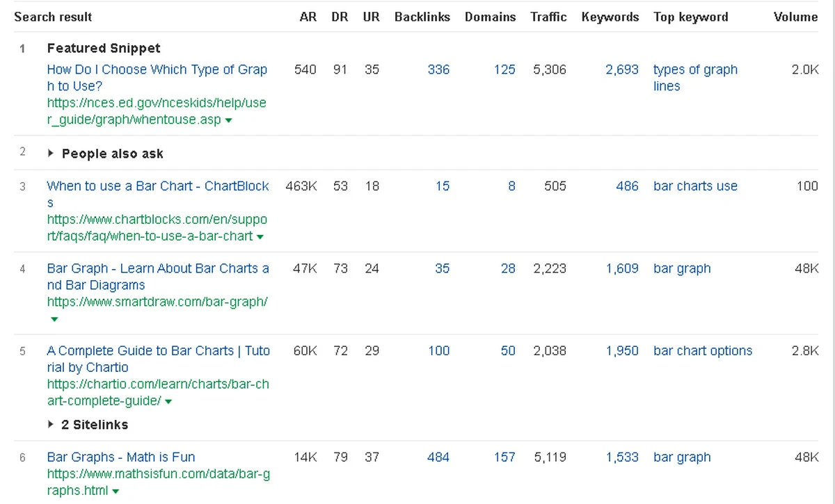
Task: Open keywords count 1,950
Action: click(622, 350)
